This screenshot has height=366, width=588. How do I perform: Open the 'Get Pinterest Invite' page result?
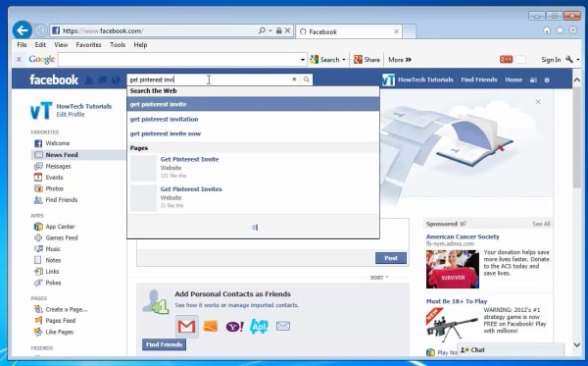coord(253,167)
